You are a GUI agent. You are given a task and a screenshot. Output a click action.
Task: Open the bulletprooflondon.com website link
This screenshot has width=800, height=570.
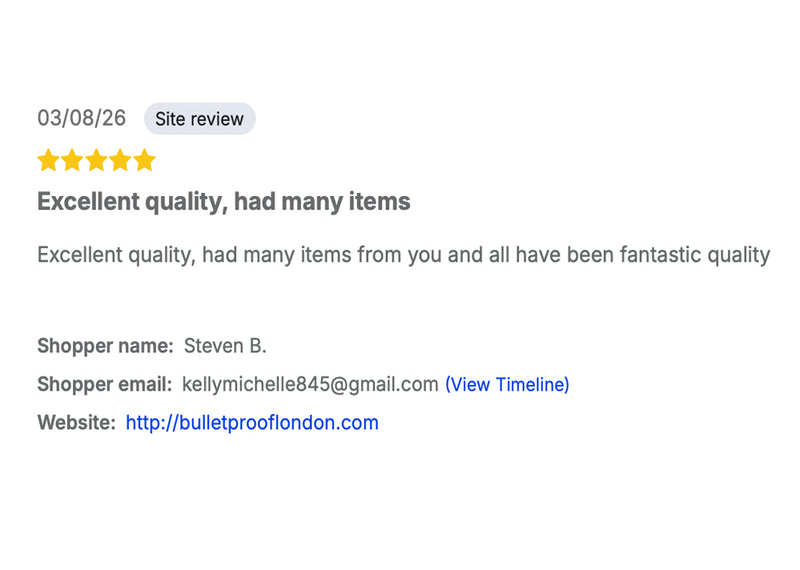tap(252, 423)
